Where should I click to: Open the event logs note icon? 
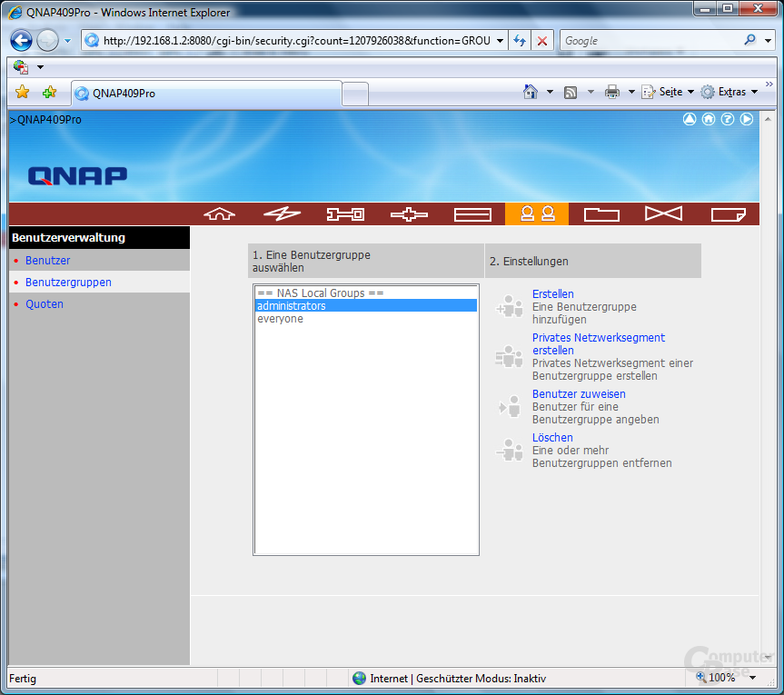pos(729,214)
